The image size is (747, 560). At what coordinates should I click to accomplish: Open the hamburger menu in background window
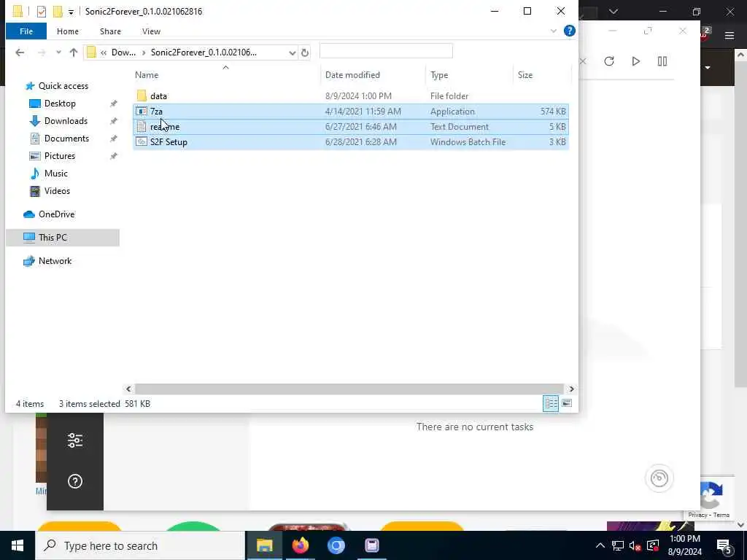tap(729, 36)
